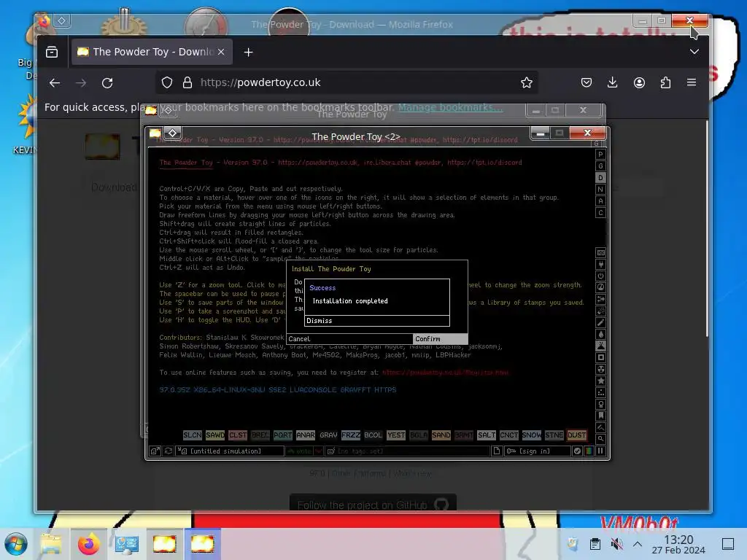This screenshot has width=747, height=560.
Task: Open the renderer options rainbow icon
Action: tap(589, 451)
